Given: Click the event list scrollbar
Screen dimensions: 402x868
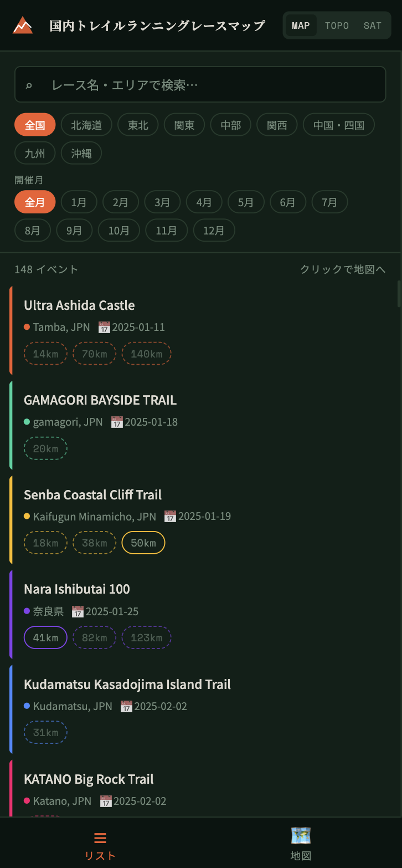Looking at the screenshot, I should point(398,294).
